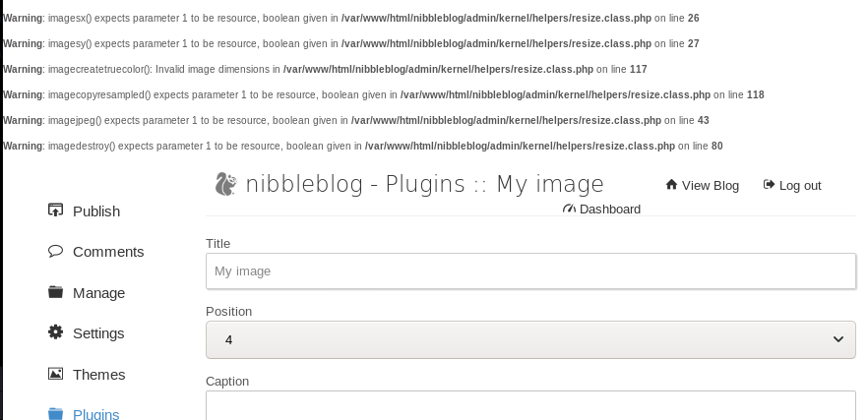Viewport: 868px width, 420px height.
Task: Click the Plugins blue folder icon
Action: (x=55, y=413)
